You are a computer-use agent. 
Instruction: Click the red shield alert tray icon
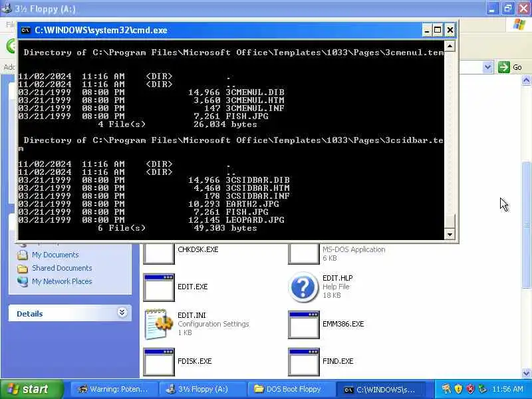tap(470, 389)
